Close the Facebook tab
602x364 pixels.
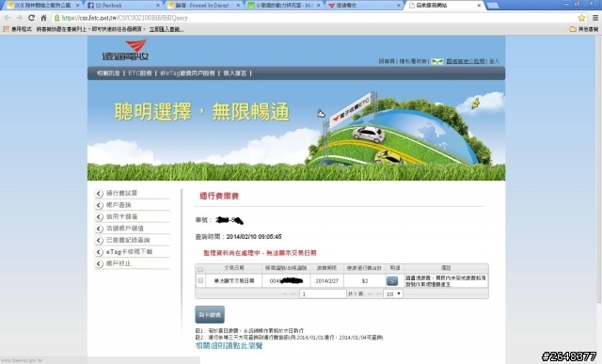(x=158, y=6)
